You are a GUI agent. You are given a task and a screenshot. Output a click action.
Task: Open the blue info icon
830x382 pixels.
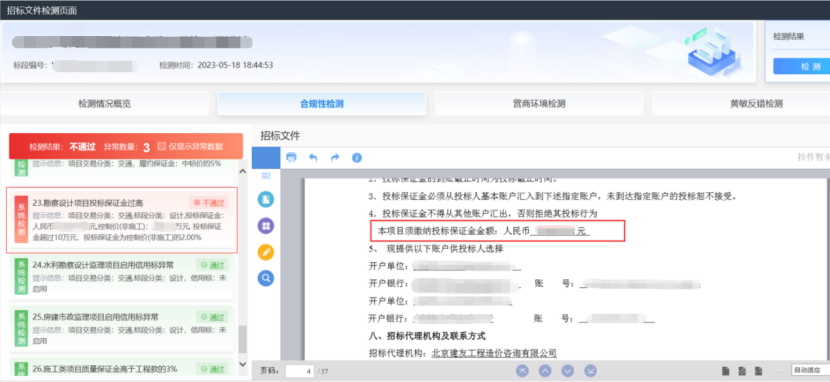357,157
